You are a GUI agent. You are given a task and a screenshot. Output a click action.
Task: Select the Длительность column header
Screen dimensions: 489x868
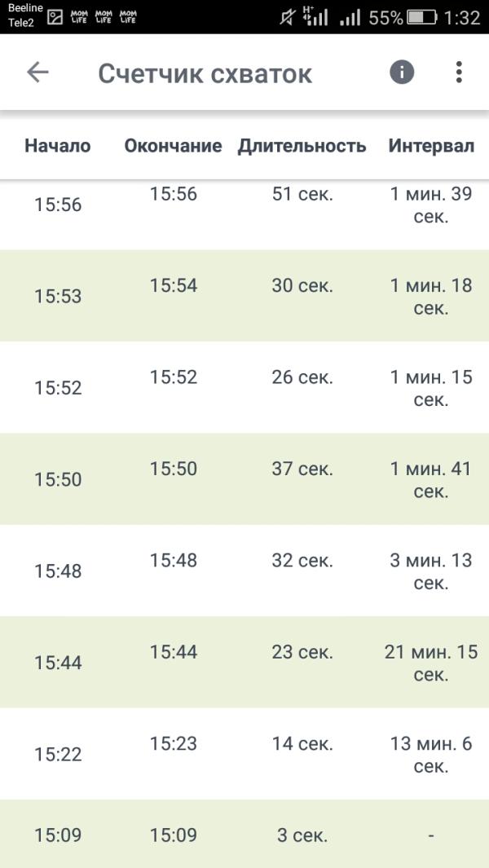[302, 146]
